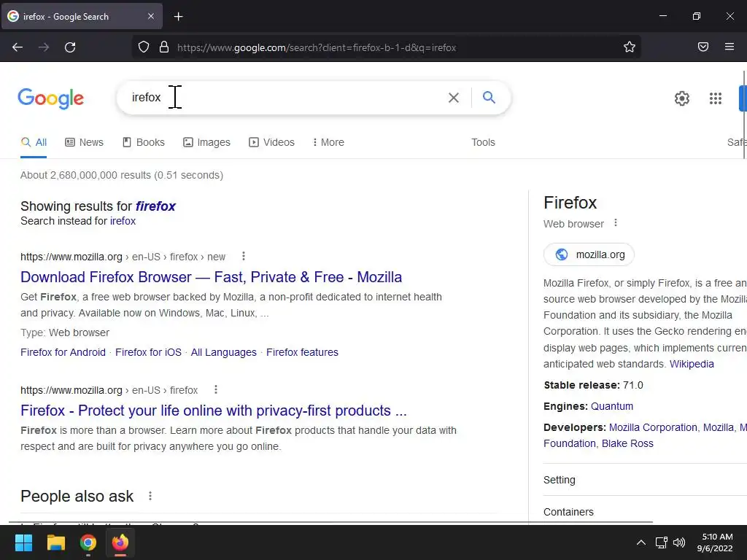
Task: Search instead for 'irefox' link
Action: point(123,221)
